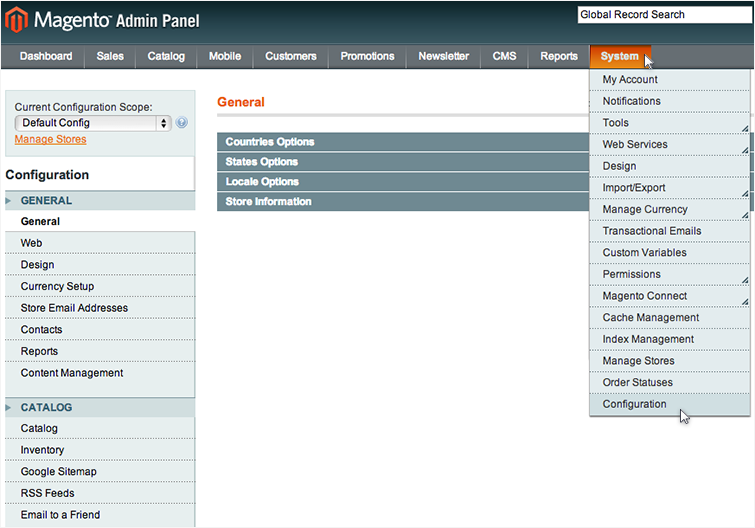Image resolution: width=755 pixels, height=528 pixels.
Task: Open the Mobile menu
Action: [225, 56]
